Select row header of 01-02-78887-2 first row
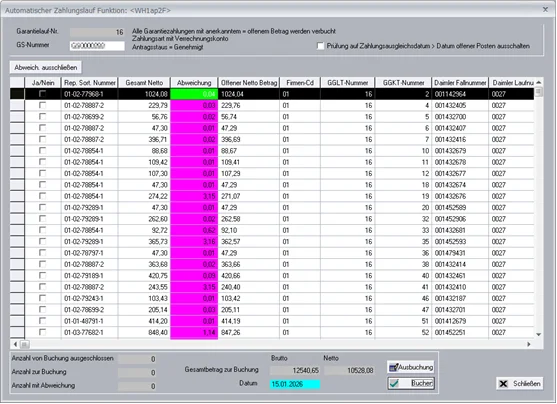 (x=17, y=106)
